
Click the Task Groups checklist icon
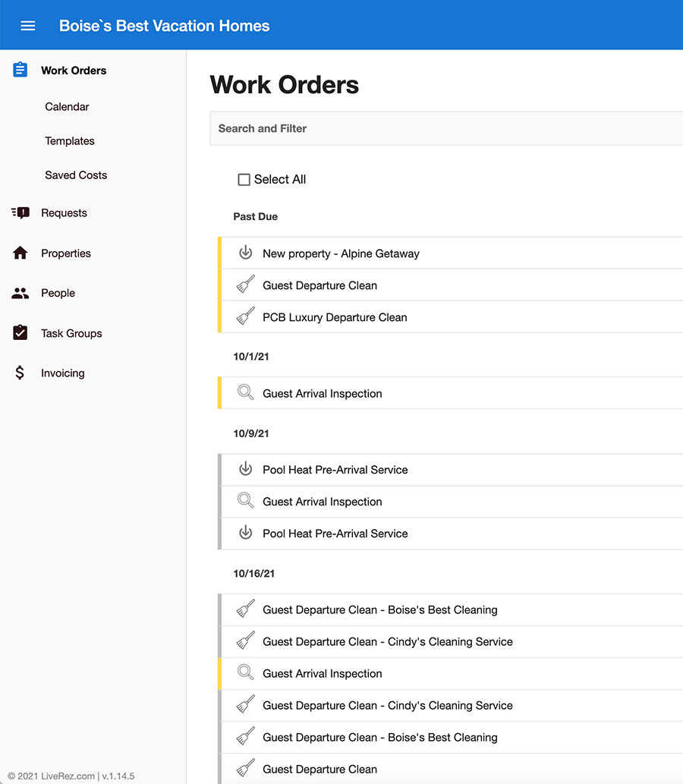click(20, 332)
